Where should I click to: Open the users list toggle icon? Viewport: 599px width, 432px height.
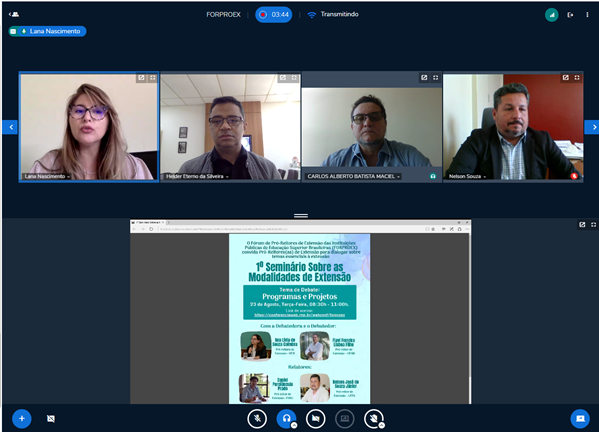coord(14,15)
